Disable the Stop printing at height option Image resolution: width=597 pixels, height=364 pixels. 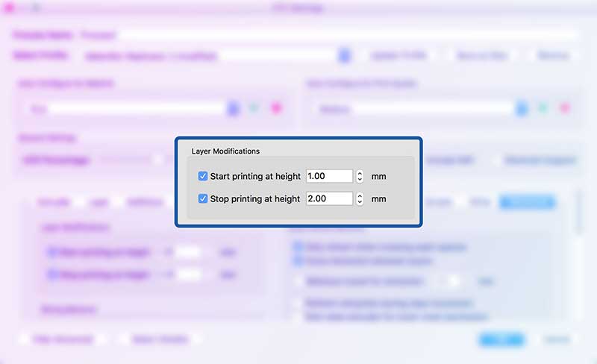[203, 199]
